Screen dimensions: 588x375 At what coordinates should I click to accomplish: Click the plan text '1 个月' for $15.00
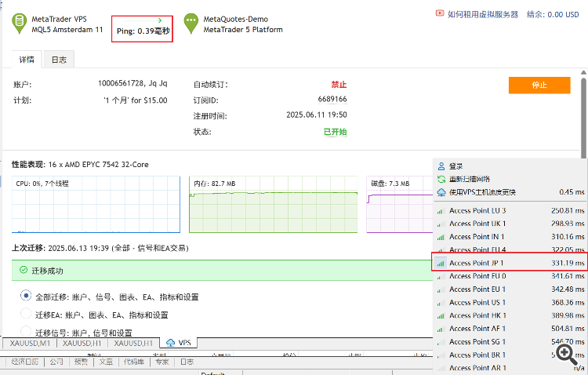point(136,100)
